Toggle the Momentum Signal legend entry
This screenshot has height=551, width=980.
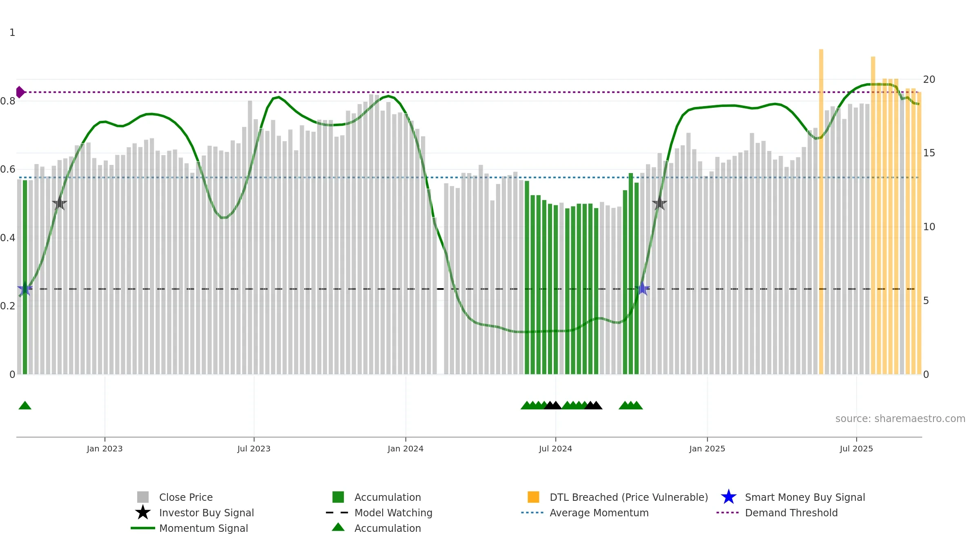(189, 528)
